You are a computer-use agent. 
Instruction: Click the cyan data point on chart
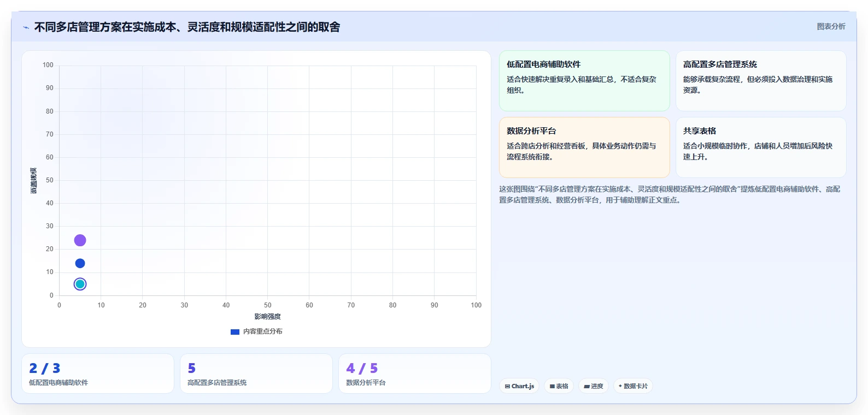80,284
